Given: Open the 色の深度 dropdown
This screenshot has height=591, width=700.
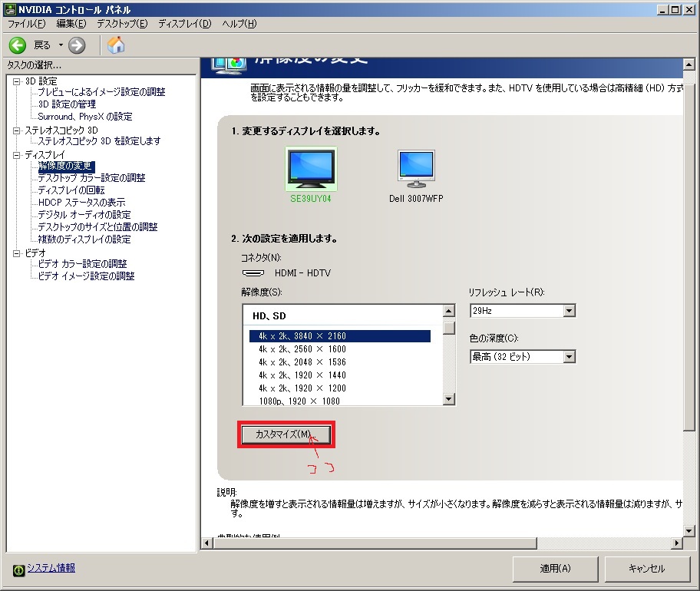Looking at the screenshot, I should 569,356.
